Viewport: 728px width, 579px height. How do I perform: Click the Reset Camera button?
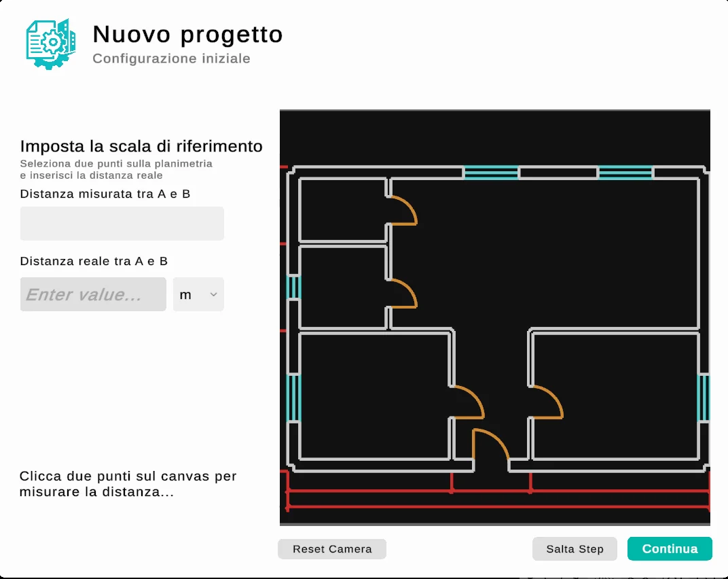click(x=332, y=549)
